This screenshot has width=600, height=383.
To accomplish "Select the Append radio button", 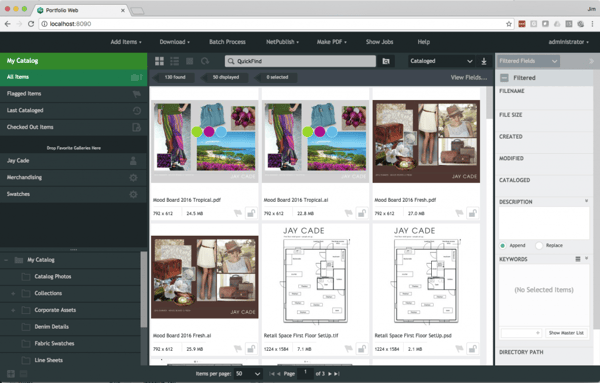I will [503, 246].
